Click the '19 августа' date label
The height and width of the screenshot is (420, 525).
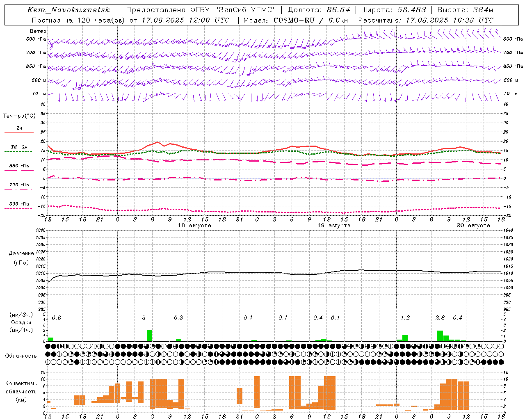(x=334, y=226)
